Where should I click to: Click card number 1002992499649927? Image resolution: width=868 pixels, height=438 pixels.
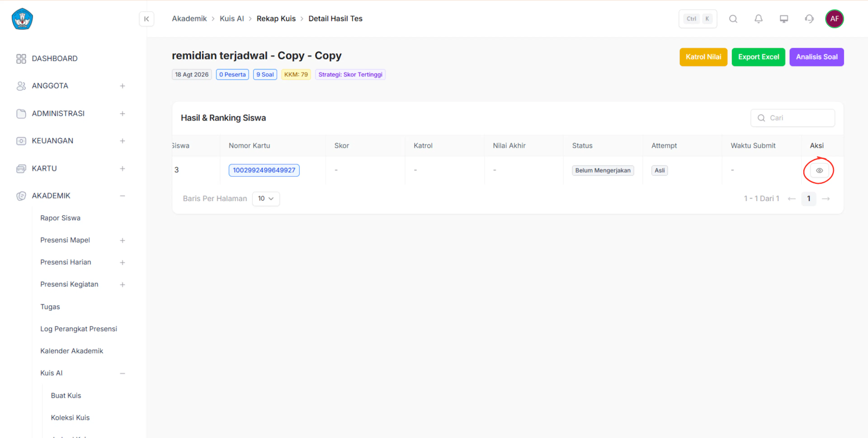pyautogui.click(x=264, y=170)
